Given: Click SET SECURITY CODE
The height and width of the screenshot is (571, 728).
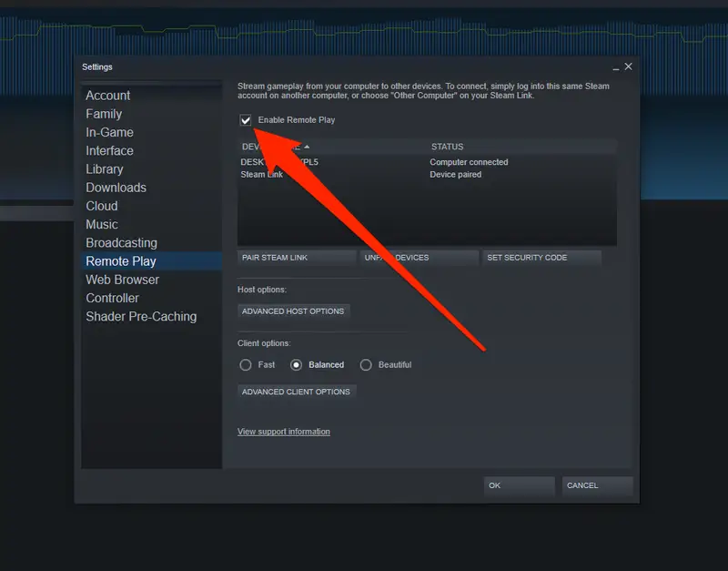Looking at the screenshot, I should (541, 257).
